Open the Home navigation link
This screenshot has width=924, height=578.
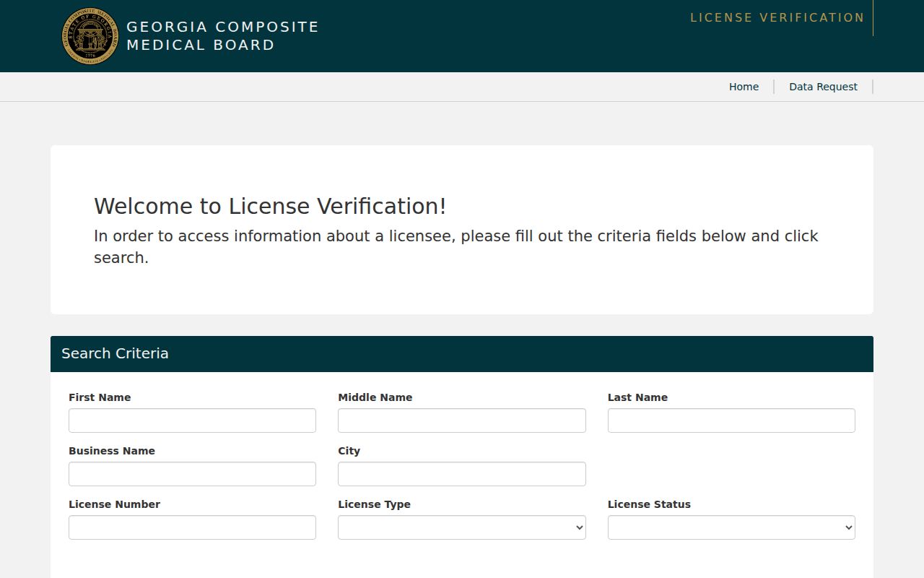(744, 87)
